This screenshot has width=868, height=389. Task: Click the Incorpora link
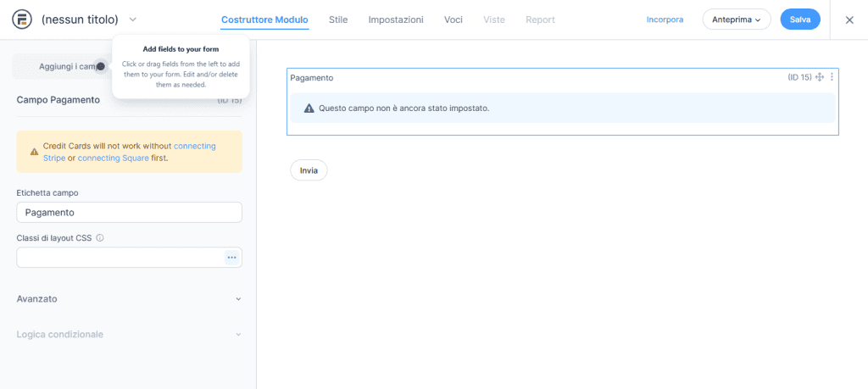[665, 19]
